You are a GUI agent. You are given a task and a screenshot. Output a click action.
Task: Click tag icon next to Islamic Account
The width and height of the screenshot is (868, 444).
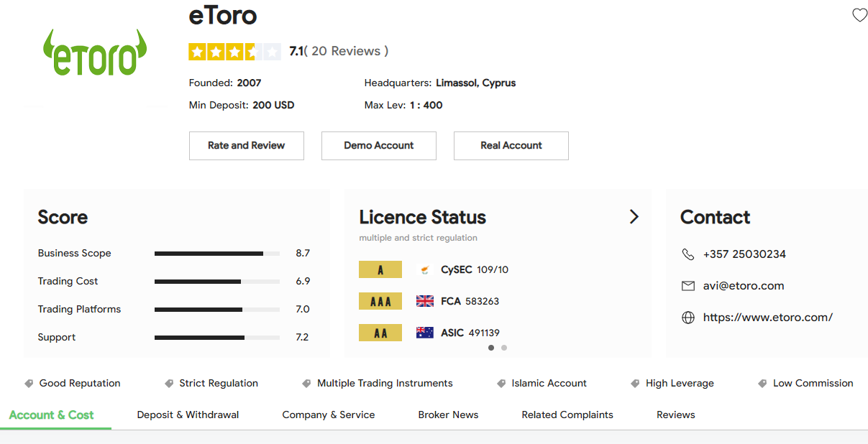[x=501, y=384]
